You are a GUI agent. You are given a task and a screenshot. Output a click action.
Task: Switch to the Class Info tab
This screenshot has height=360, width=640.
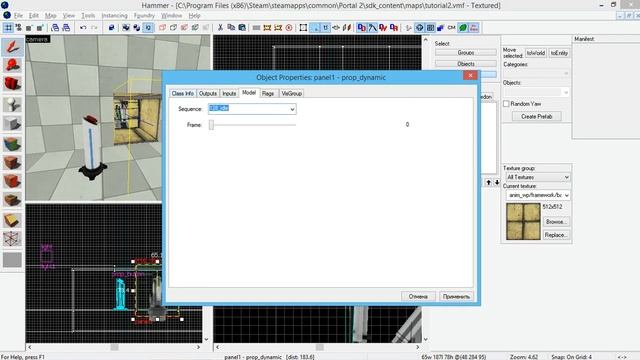coord(182,93)
